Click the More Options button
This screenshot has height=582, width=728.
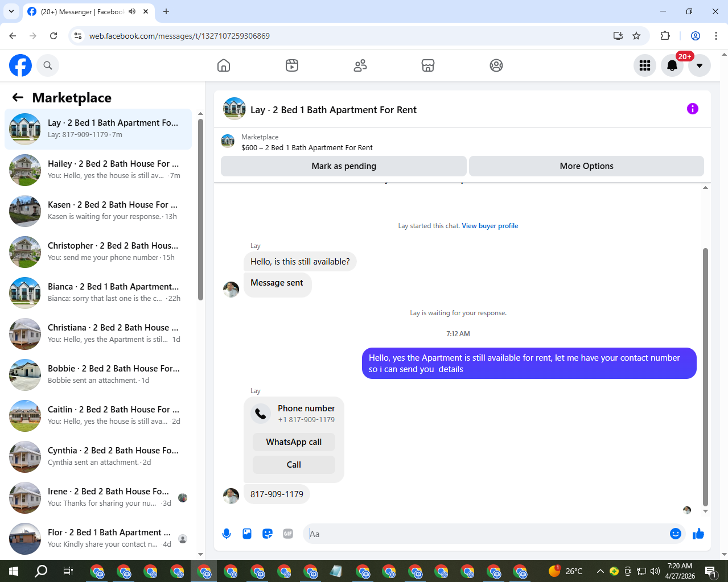(x=586, y=166)
